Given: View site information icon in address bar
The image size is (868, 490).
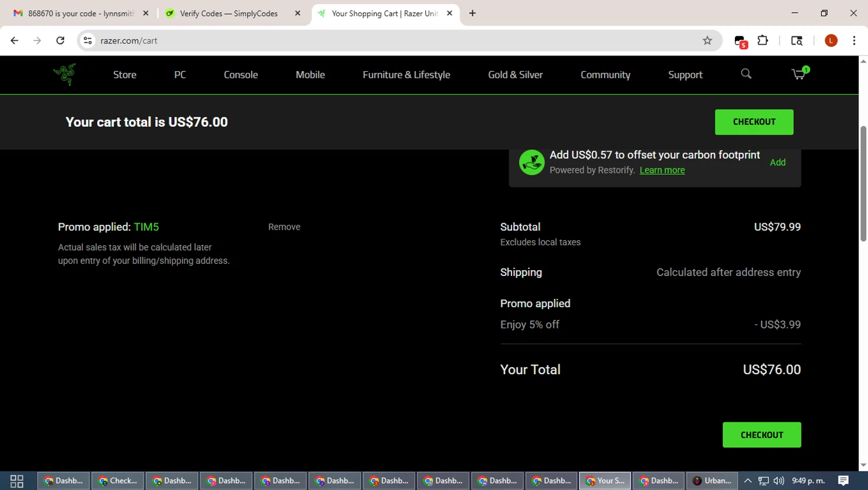Looking at the screenshot, I should [88, 40].
